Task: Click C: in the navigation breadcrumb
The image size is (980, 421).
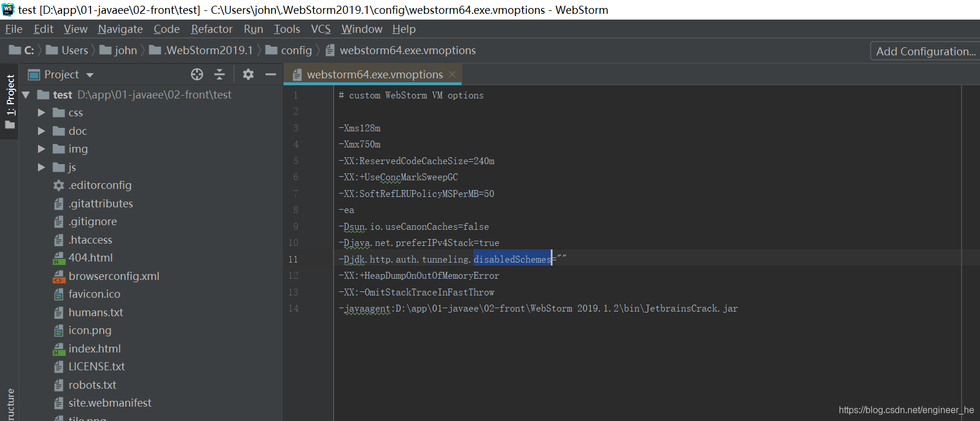Action: point(22,51)
